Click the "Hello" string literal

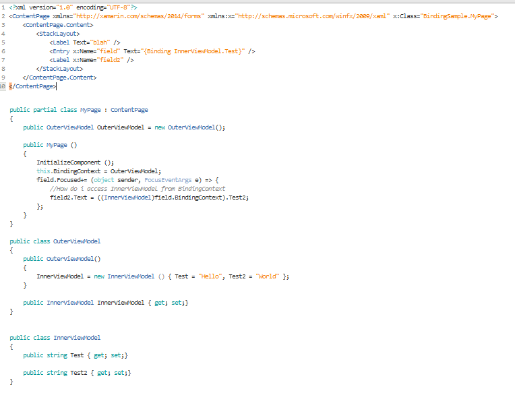coord(210,276)
